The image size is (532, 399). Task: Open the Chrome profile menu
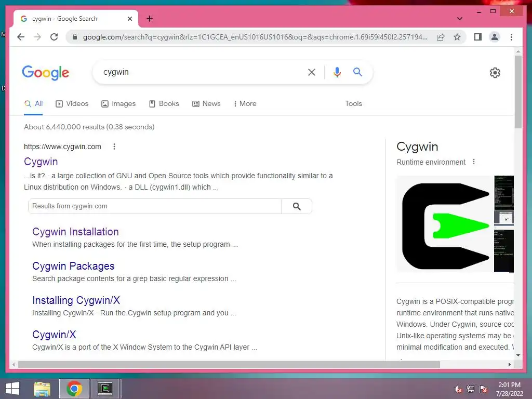(495, 37)
